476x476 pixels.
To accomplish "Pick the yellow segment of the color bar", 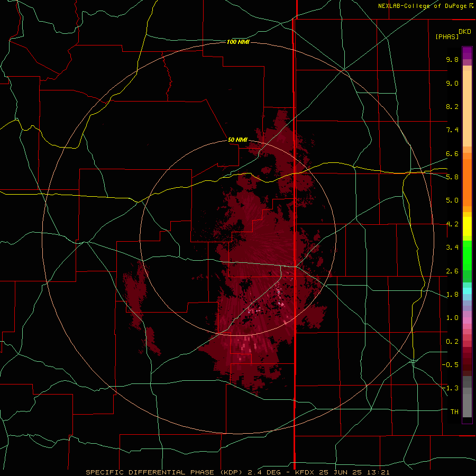I will click(x=467, y=226).
